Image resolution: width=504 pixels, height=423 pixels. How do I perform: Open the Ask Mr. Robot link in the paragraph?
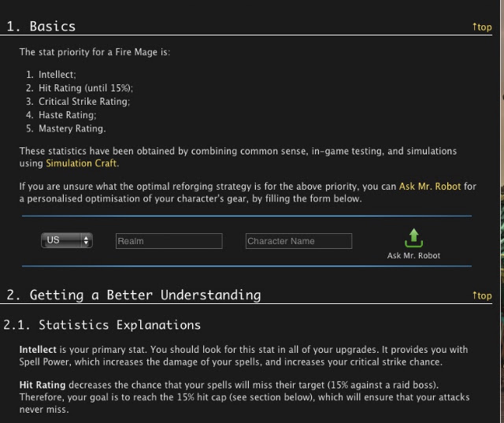(x=430, y=187)
